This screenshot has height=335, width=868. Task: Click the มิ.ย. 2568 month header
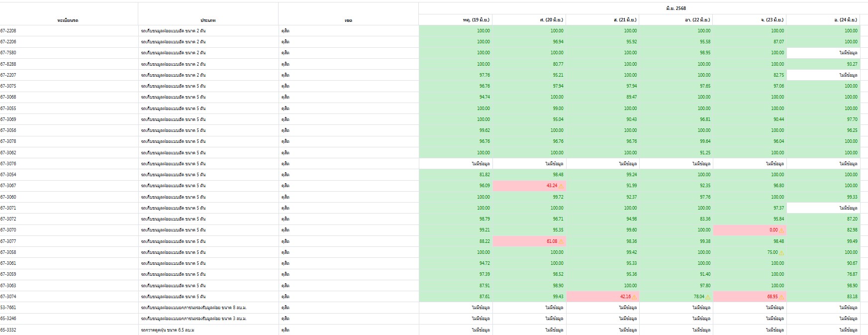click(x=675, y=8)
